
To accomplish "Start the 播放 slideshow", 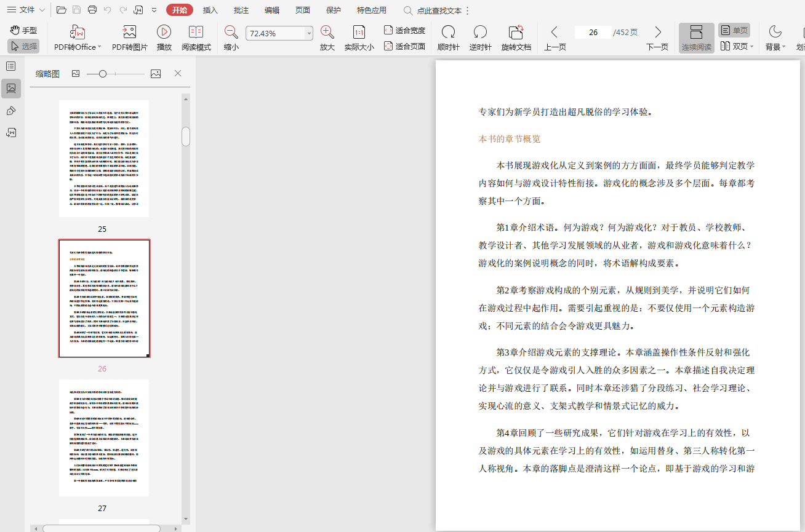I will point(164,33).
